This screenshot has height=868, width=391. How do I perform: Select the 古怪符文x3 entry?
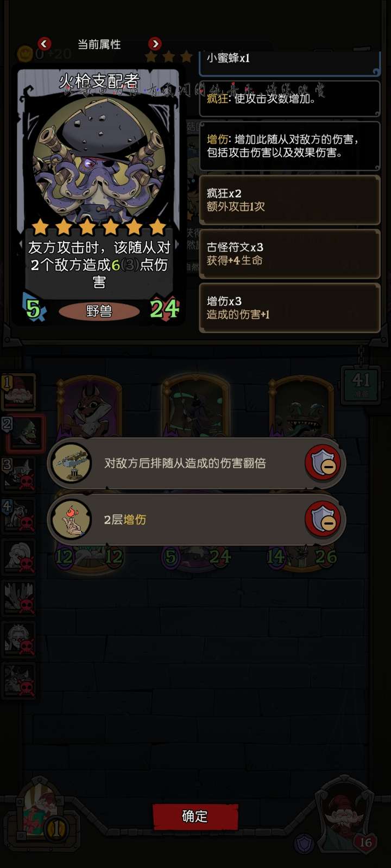289,253
